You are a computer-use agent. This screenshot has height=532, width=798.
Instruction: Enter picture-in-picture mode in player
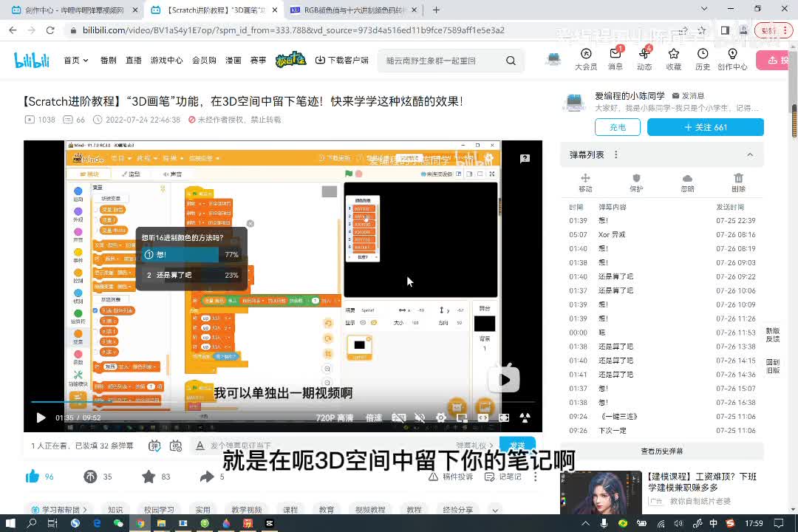coord(462,418)
